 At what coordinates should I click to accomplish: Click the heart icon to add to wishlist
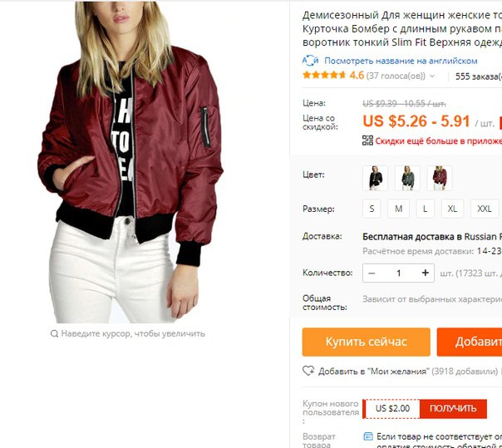(308, 371)
